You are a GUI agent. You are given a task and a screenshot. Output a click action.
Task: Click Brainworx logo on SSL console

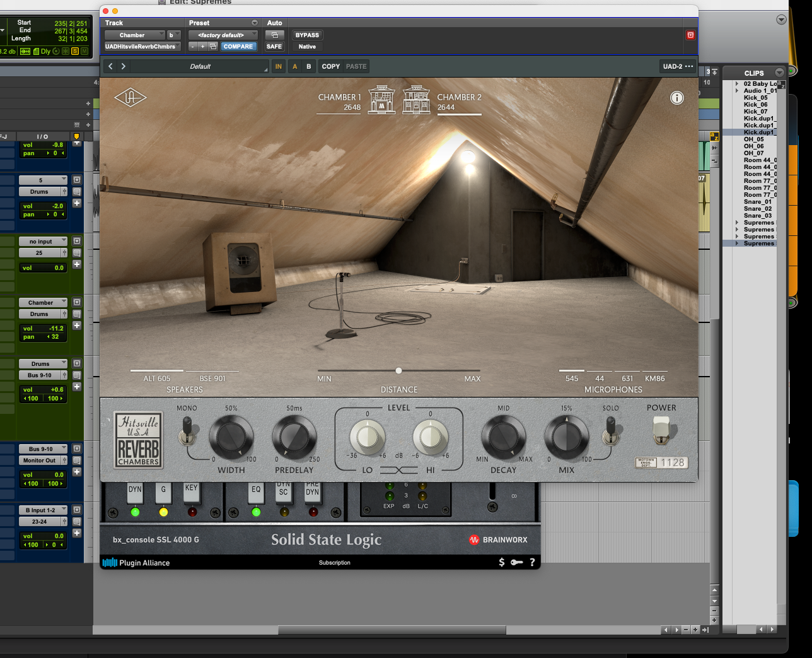tap(498, 540)
